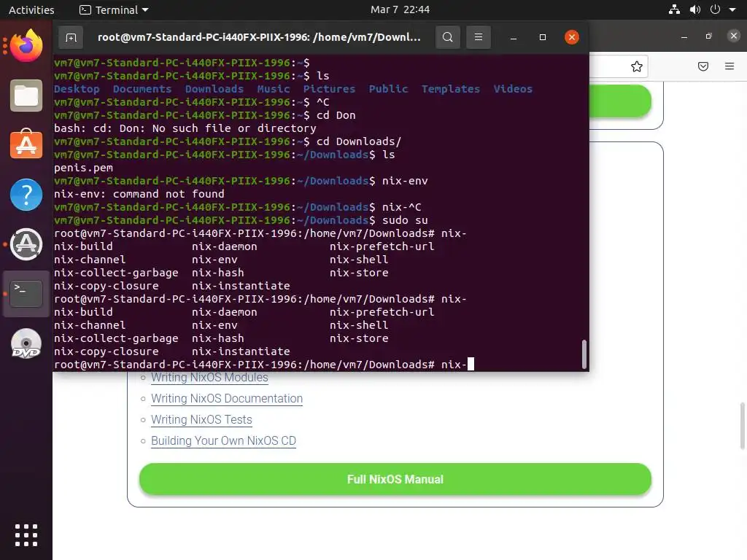Maximize the Terminal window
Screen dimensions: 747x560
tap(543, 37)
